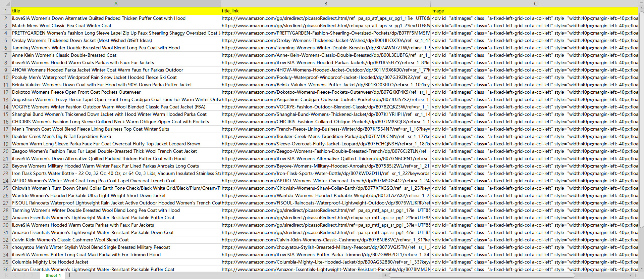Select 'Beyove Womens Military Hooded' title cell
Image resolution: width=644 pixels, height=279 pixels.
point(116,166)
